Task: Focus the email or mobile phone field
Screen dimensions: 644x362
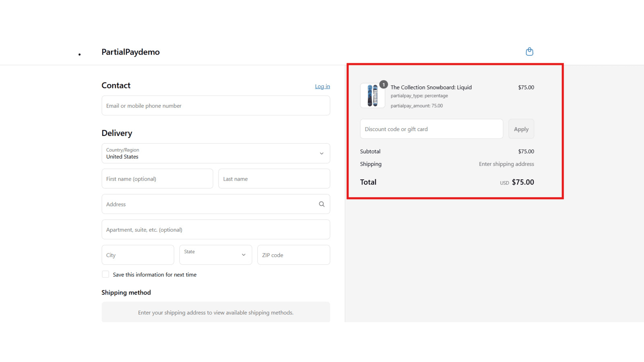Action: click(216, 105)
